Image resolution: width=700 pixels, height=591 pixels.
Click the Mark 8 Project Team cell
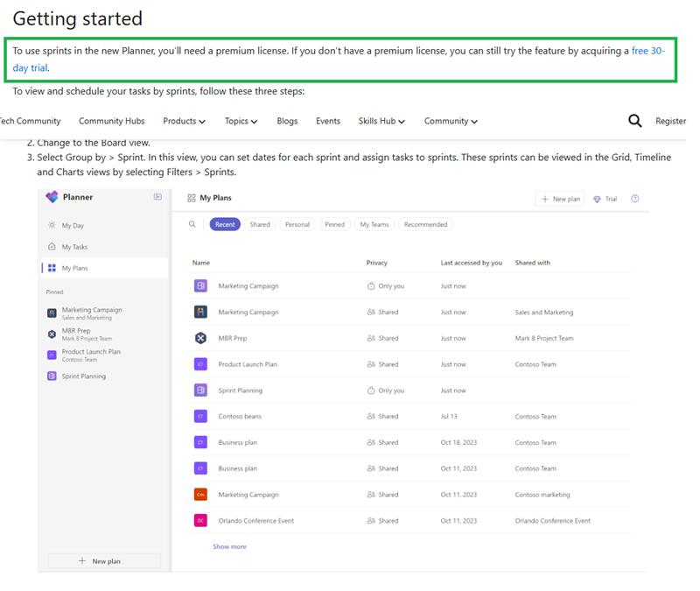(x=544, y=338)
